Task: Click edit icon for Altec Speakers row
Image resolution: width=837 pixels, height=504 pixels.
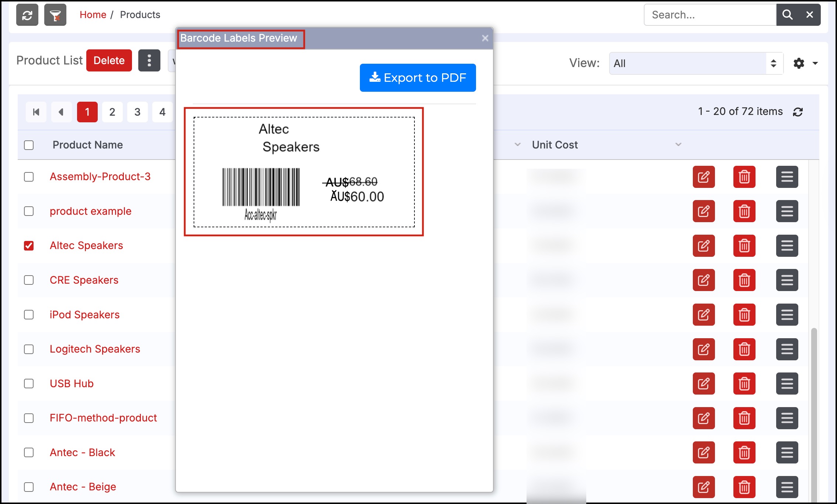Action: (704, 246)
